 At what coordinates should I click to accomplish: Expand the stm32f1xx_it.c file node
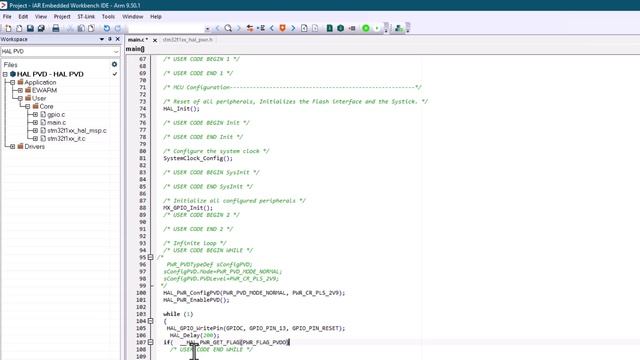tap(36, 139)
